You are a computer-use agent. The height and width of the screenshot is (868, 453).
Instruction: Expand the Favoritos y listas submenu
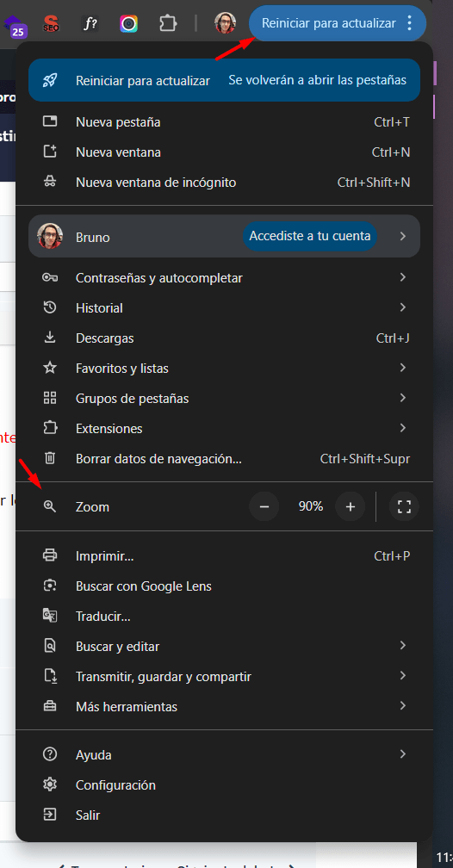(x=224, y=369)
